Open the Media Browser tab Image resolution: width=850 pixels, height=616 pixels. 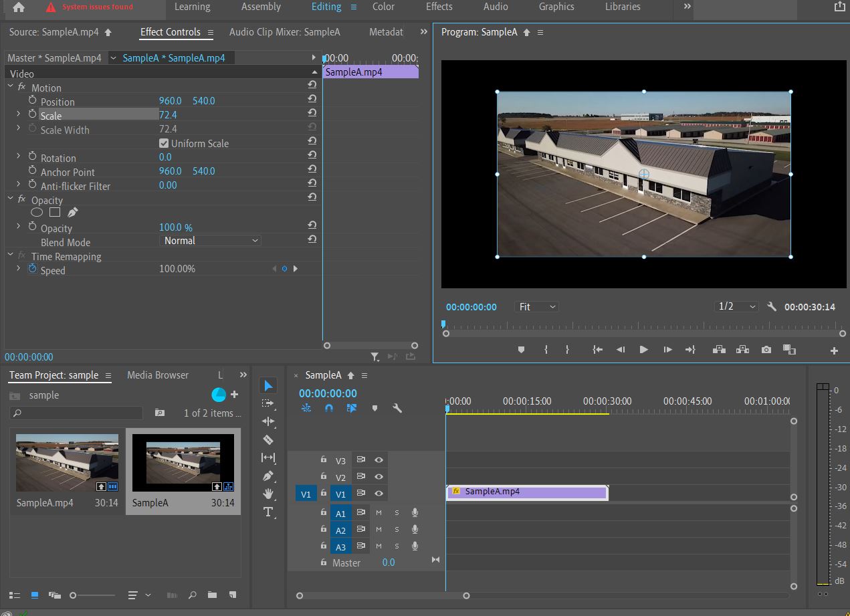(x=158, y=375)
